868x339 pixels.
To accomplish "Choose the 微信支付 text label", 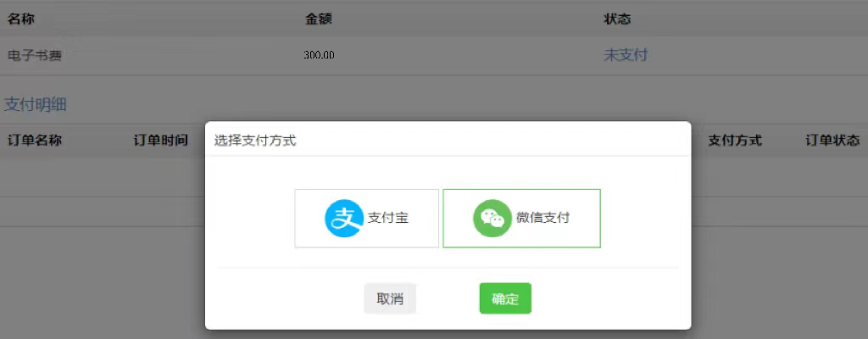I will coord(542,218).
